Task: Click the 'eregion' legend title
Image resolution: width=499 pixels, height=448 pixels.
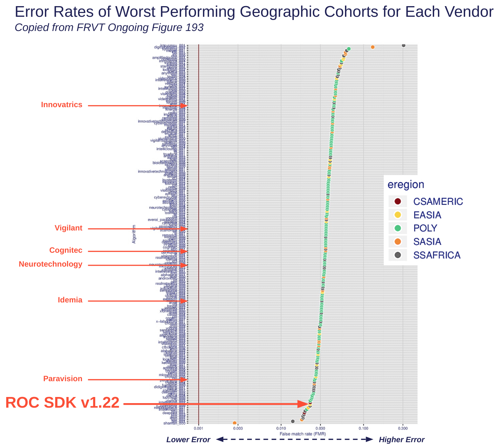Action: click(406, 185)
